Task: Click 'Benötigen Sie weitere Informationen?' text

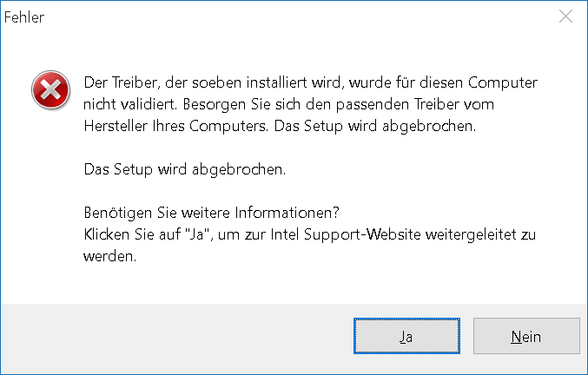Action: [x=211, y=214]
